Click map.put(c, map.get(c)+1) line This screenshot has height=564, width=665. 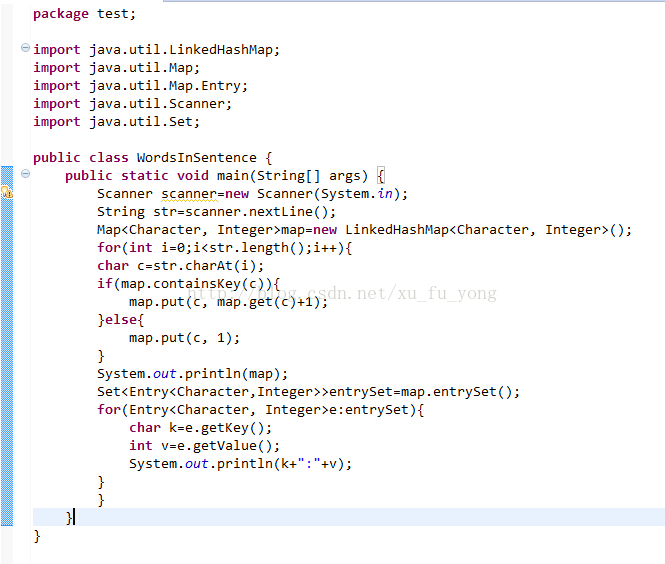point(228,302)
